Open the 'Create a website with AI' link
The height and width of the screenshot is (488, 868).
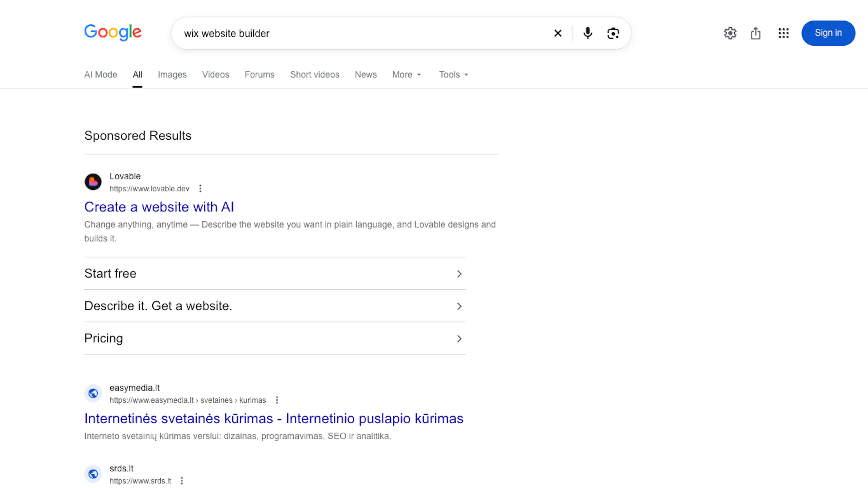click(x=159, y=207)
